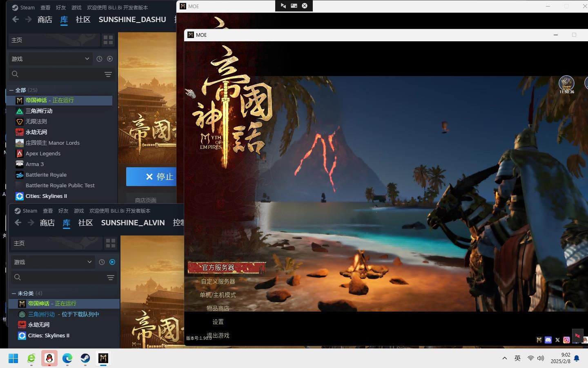This screenshot has height=368, width=588.
Task: Go back using arrow in SUNSHINE_ALVIN Steam window
Action: (x=18, y=222)
